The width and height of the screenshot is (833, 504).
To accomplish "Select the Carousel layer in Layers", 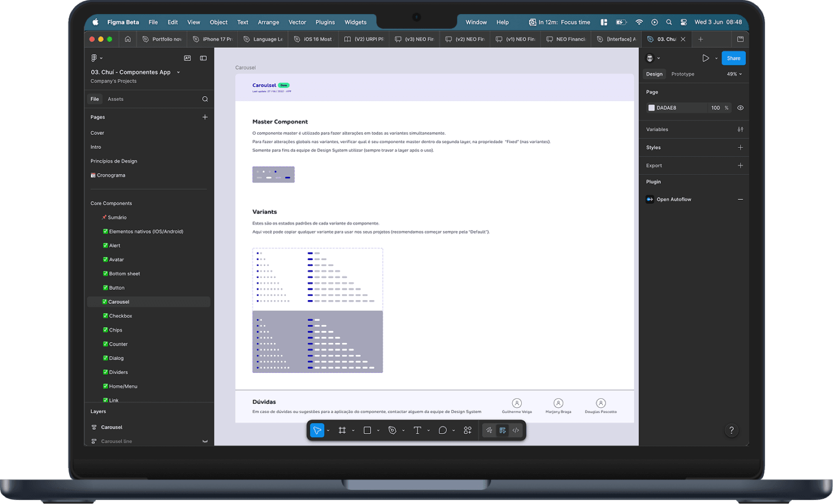I will (111, 427).
